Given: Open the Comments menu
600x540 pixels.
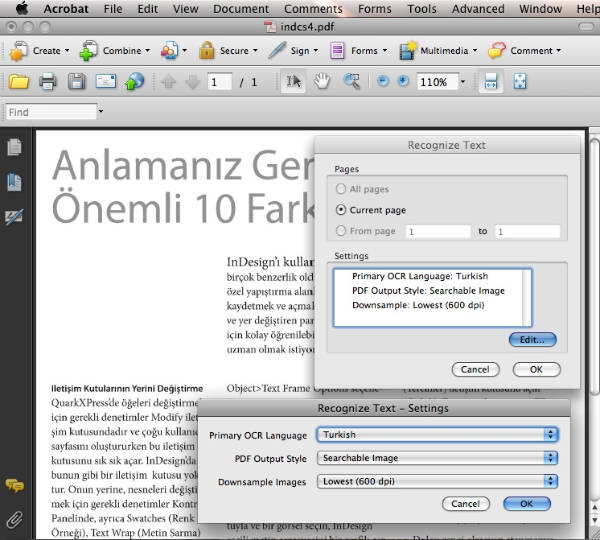Looking at the screenshot, I should coord(313,8).
